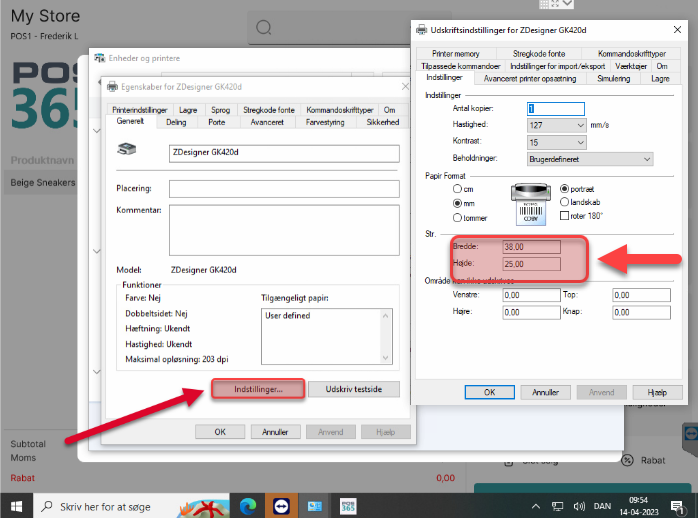Open Stregkode fonte tab in Udskriftsindstillinger
Image resolution: width=698 pixels, height=518 pixels.
(539, 54)
